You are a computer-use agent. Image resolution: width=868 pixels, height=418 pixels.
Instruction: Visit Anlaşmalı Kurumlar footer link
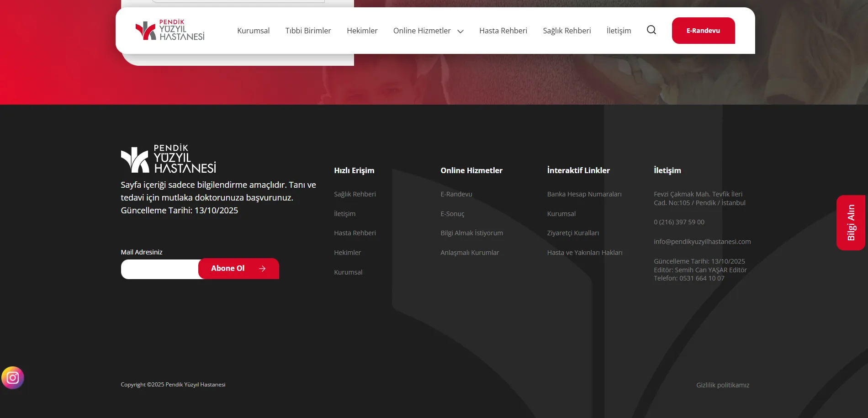(470, 253)
